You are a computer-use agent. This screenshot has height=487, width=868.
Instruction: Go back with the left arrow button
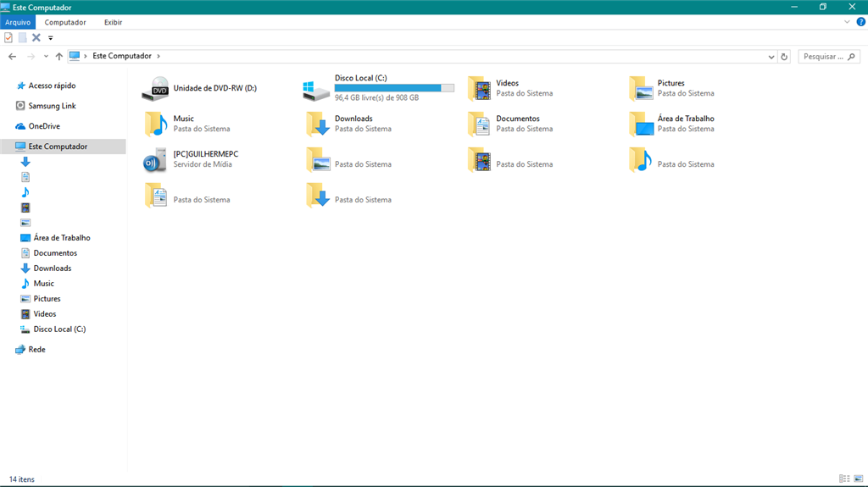pos(12,57)
